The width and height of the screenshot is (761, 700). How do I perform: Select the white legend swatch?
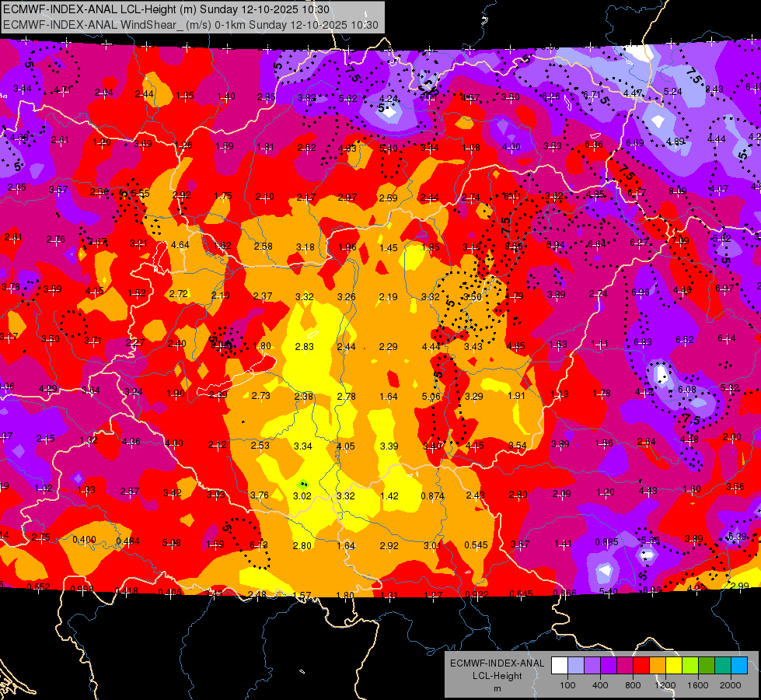[x=560, y=666]
